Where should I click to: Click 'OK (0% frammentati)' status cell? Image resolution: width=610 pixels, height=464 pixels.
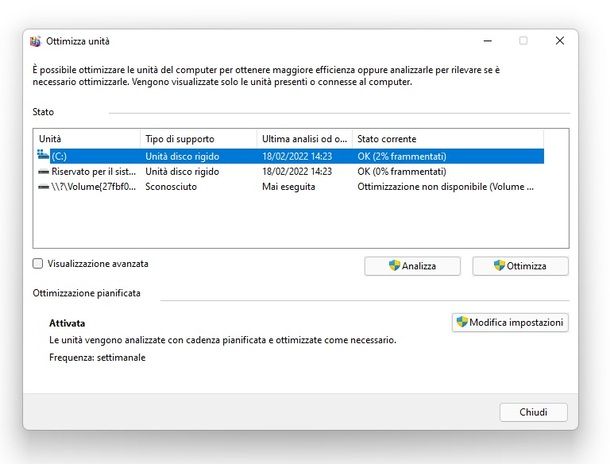(401, 172)
